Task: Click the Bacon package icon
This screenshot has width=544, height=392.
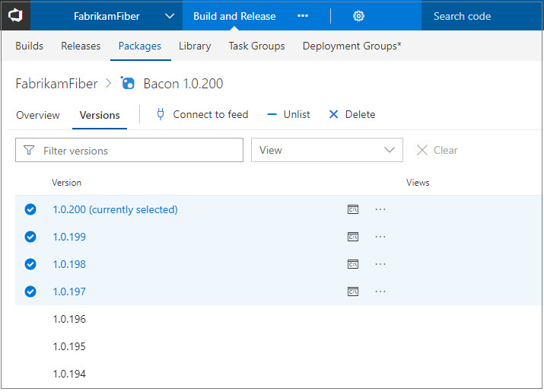Action: click(x=128, y=83)
